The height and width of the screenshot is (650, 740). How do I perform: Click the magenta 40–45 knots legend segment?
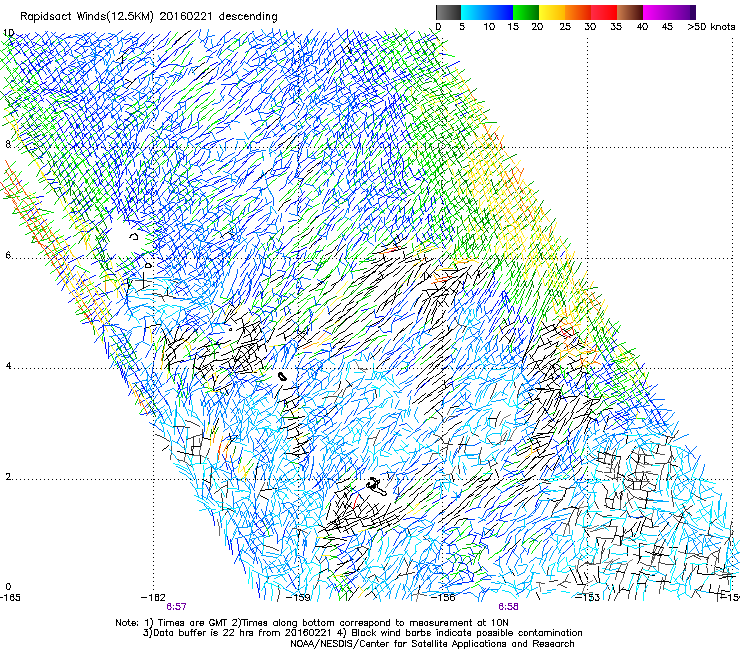coord(656,12)
